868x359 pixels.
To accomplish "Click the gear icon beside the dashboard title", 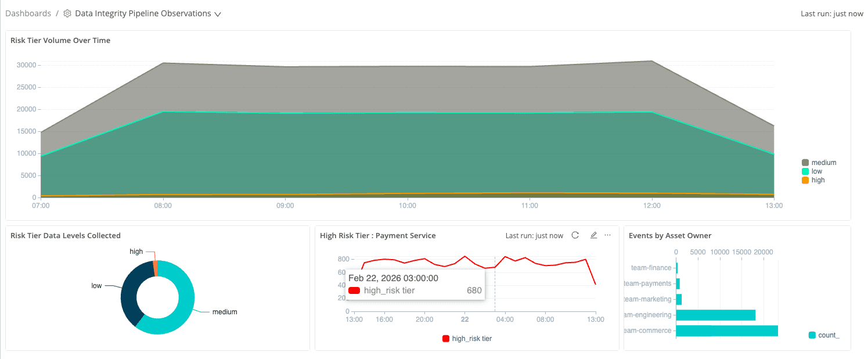I will pos(67,13).
